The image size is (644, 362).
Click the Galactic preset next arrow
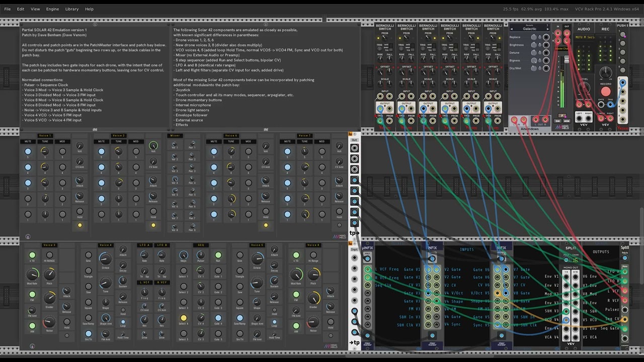coord(548,29)
